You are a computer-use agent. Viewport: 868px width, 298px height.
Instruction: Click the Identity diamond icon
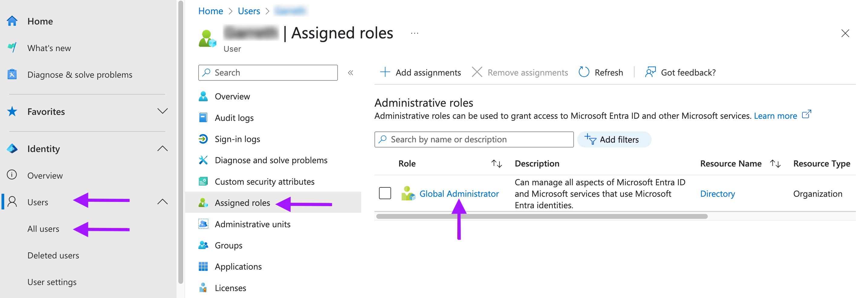click(12, 148)
